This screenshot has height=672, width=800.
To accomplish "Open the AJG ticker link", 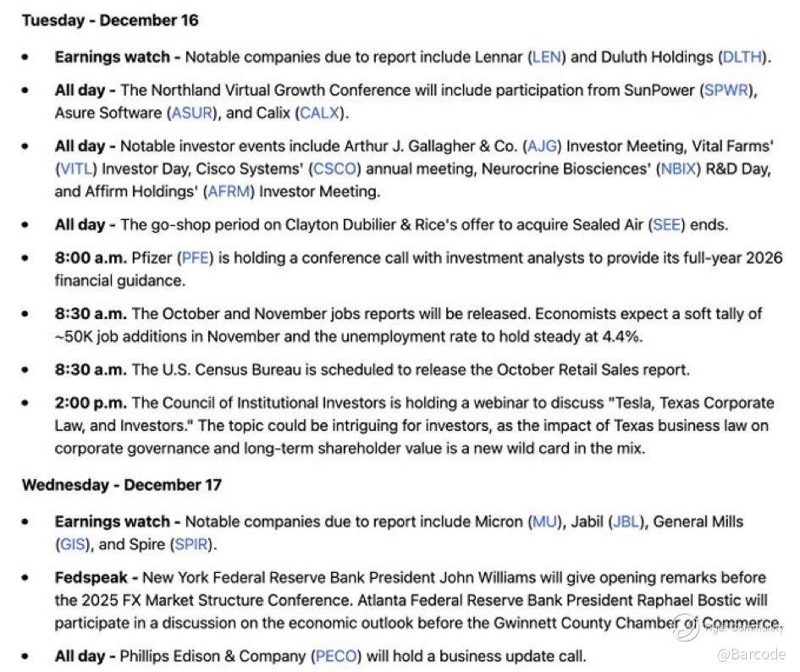I will click(542, 146).
